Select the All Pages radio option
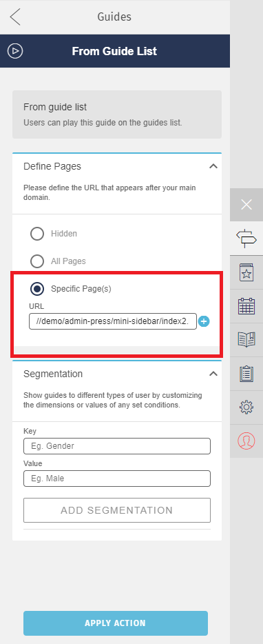263x644 pixels. coord(37,261)
